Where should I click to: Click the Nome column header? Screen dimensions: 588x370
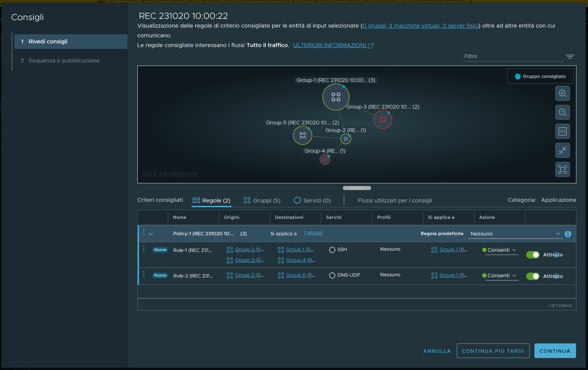(180, 217)
